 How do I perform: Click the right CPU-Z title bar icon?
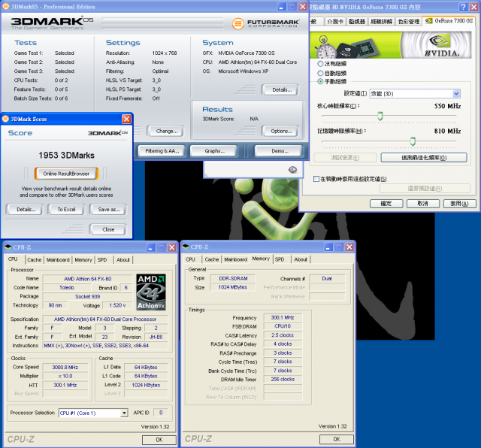pos(186,247)
